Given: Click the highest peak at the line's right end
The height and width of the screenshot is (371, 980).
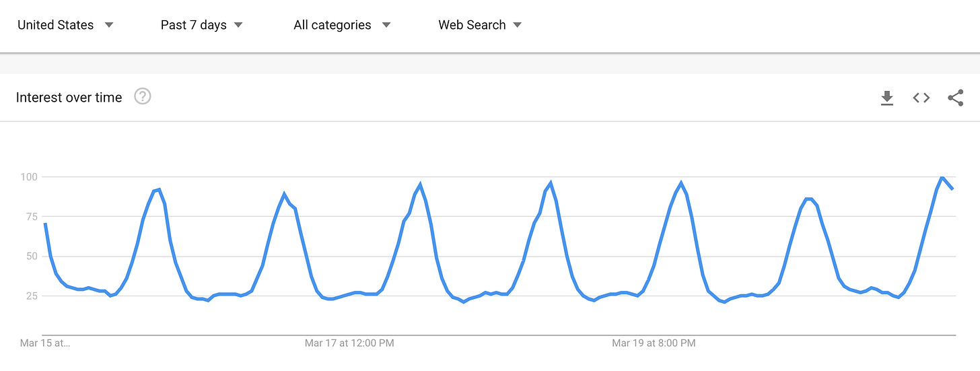Looking at the screenshot, I should 942,177.
